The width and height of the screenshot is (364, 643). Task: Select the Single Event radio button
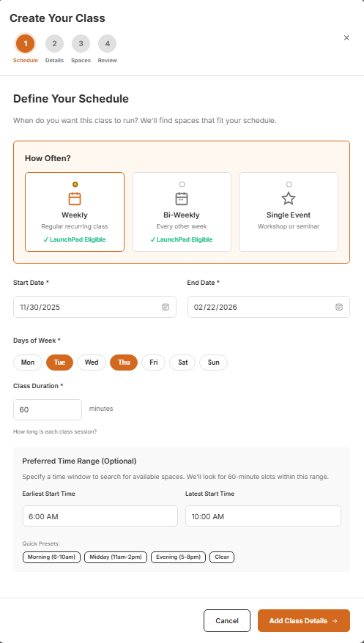[289, 185]
